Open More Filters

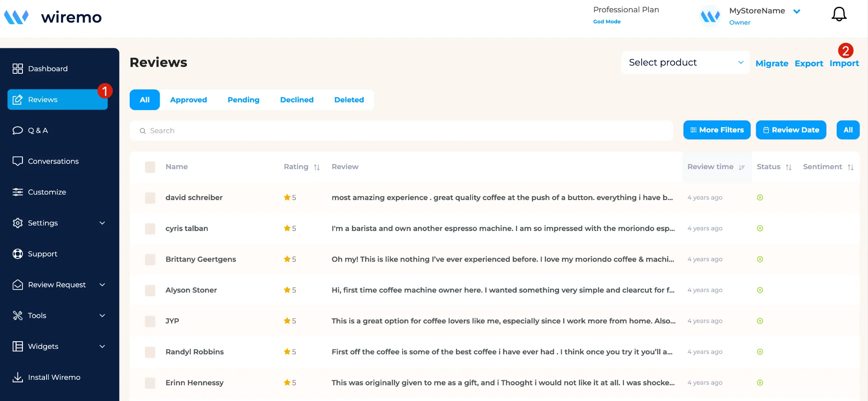717,130
